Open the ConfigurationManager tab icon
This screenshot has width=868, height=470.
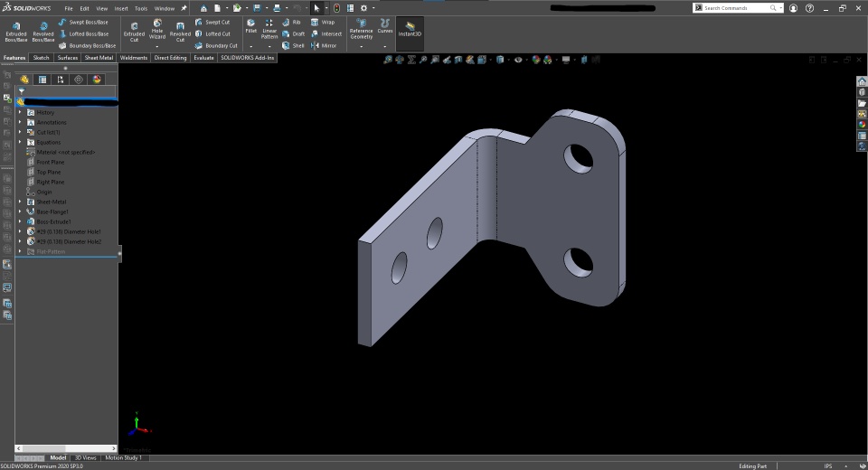61,80
